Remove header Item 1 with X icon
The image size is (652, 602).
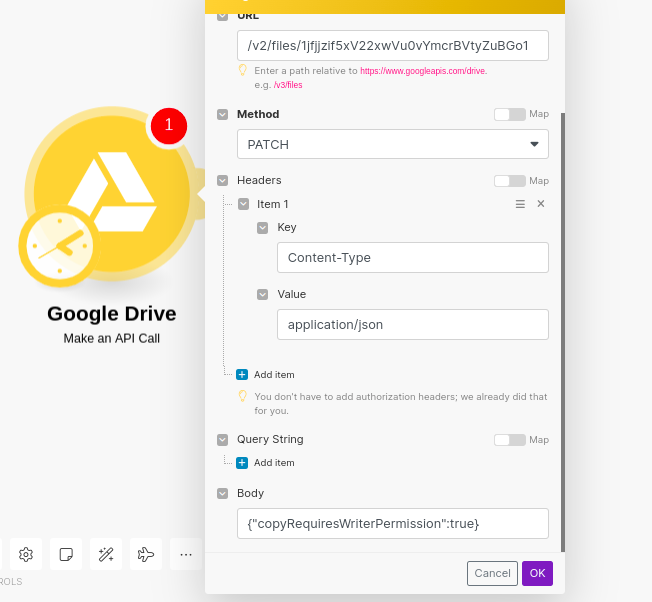541,204
